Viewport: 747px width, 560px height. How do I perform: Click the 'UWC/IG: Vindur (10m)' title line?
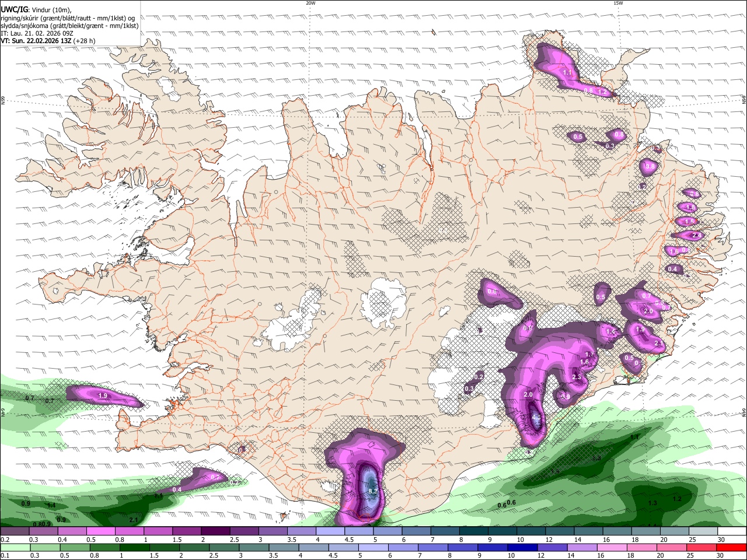pos(36,9)
